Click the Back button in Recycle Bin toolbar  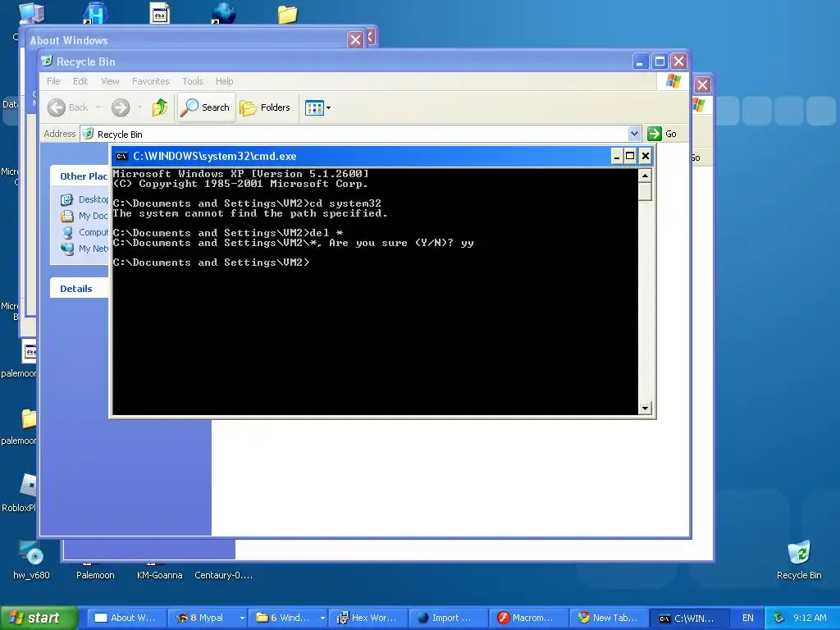tap(67, 107)
